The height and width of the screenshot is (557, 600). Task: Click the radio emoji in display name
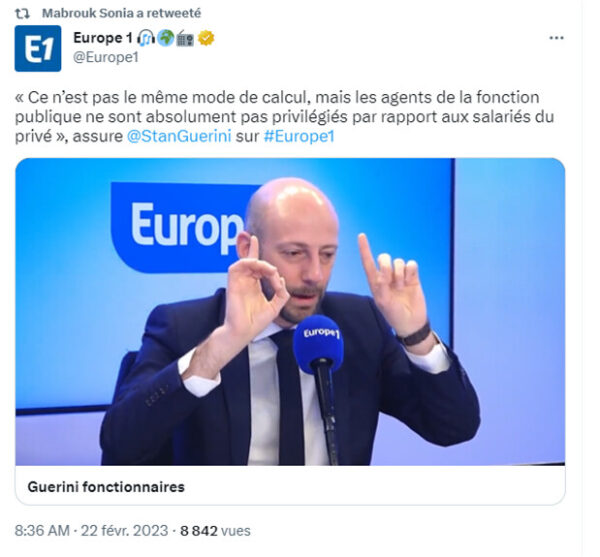point(186,38)
